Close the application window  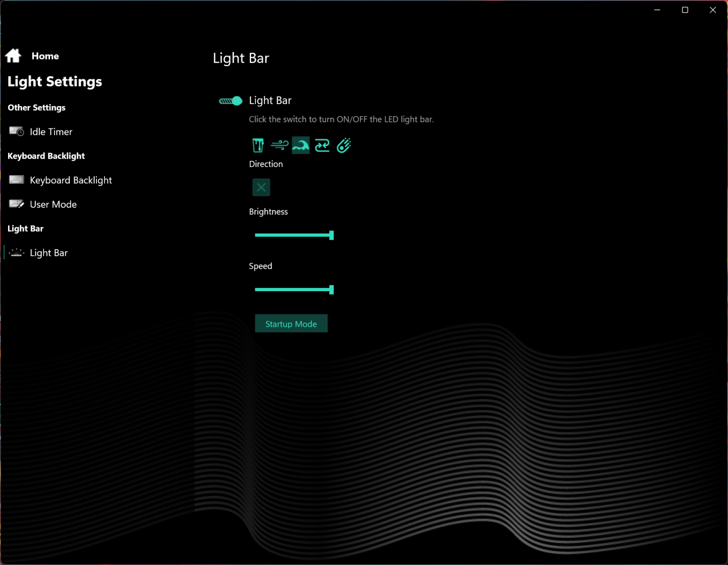713,10
